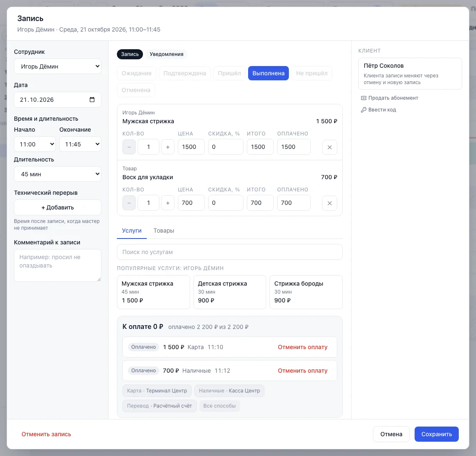Add the Детская стрижка service card
The width and height of the screenshot is (476, 456).
tap(230, 292)
